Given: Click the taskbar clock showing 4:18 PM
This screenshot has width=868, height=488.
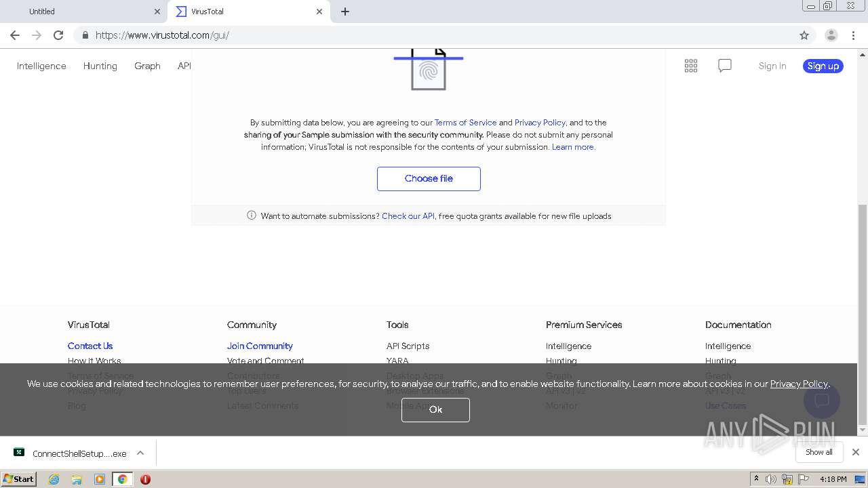Looking at the screenshot, I should pos(833,479).
